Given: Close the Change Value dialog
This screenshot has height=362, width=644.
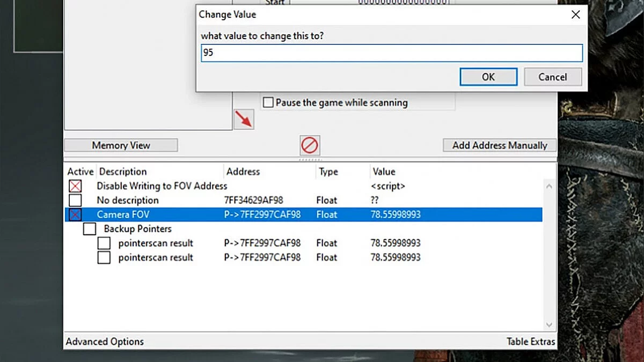Looking at the screenshot, I should (575, 15).
